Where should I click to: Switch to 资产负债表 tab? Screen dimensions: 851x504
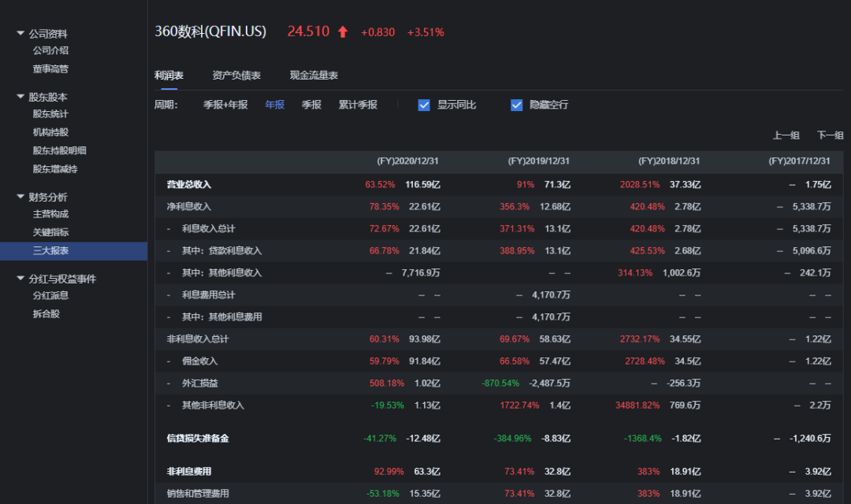click(236, 76)
